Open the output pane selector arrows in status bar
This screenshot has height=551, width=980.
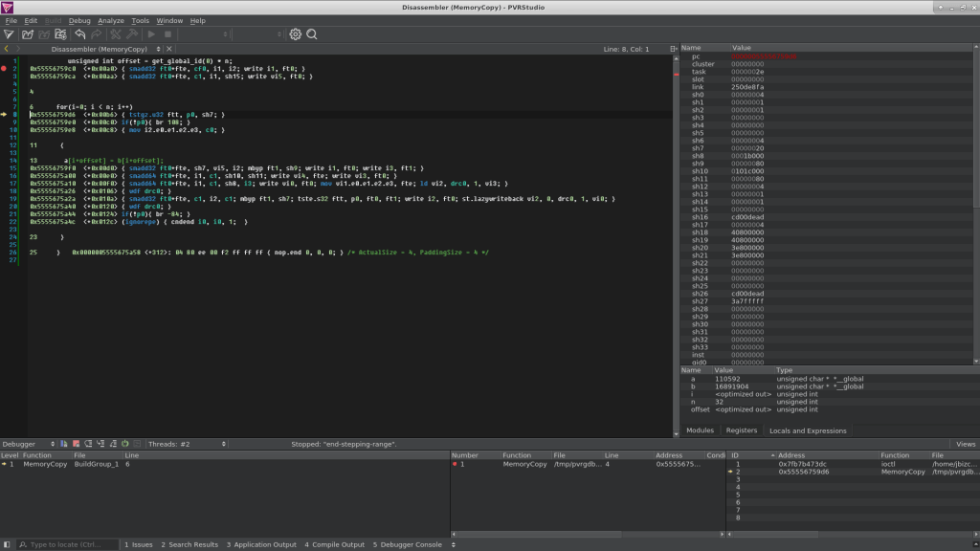pyautogui.click(x=453, y=544)
